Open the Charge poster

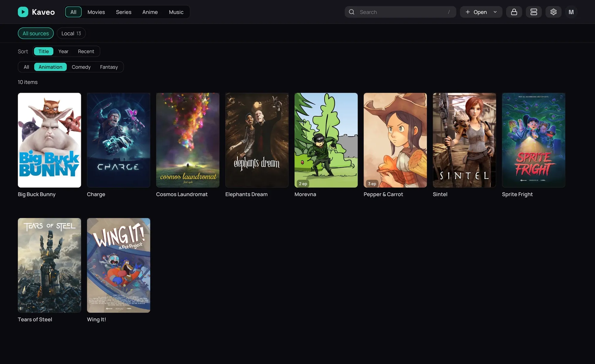(118, 140)
